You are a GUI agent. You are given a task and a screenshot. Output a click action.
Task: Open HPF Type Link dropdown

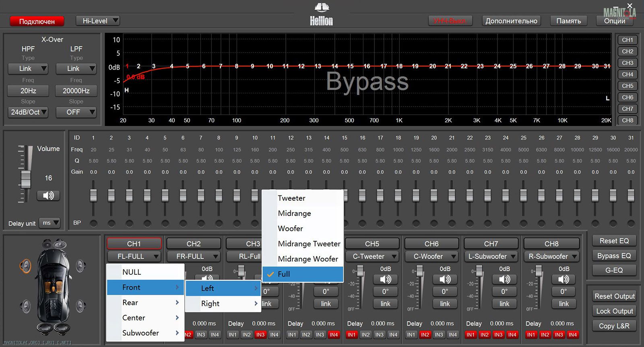[x=28, y=69]
